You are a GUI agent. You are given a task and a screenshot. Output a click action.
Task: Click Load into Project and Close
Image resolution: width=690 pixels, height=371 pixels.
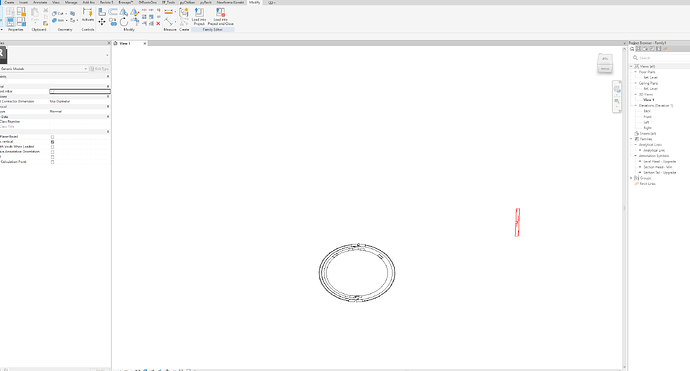(220, 16)
